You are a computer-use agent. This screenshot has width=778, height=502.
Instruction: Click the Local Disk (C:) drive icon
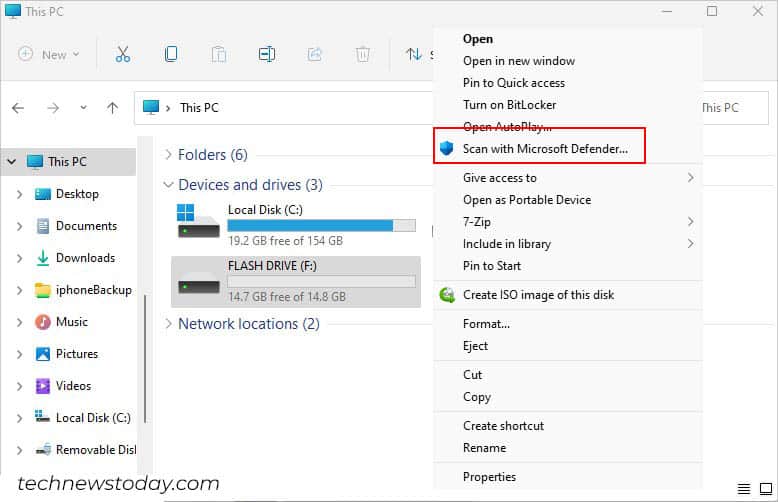(x=198, y=221)
